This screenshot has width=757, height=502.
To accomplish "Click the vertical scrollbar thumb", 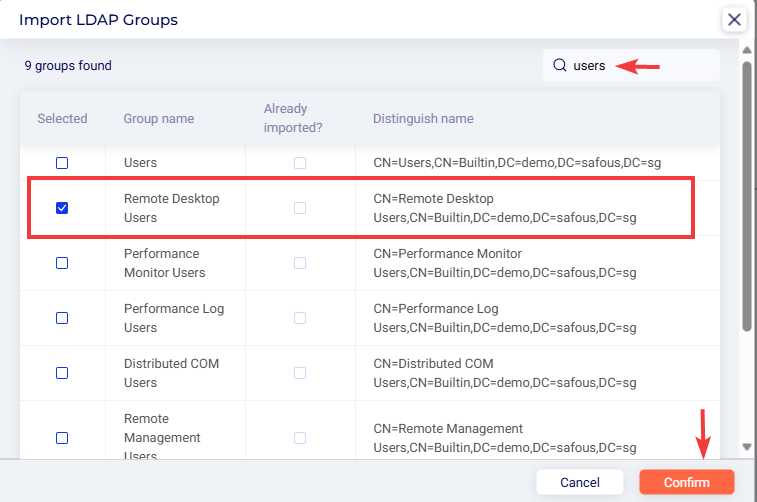I will tap(747, 190).
